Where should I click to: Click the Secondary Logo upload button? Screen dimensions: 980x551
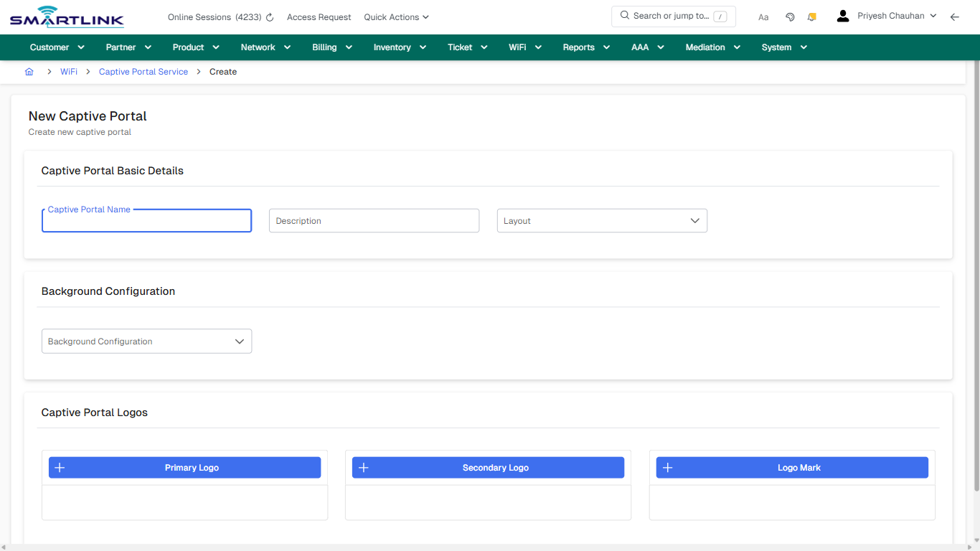(x=488, y=467)
